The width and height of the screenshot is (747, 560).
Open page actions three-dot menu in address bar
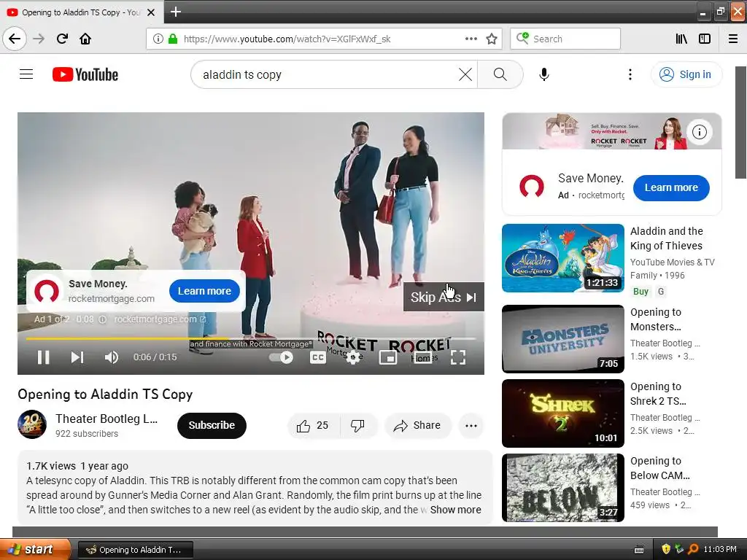pyautogui.click(x=471, y=39)
